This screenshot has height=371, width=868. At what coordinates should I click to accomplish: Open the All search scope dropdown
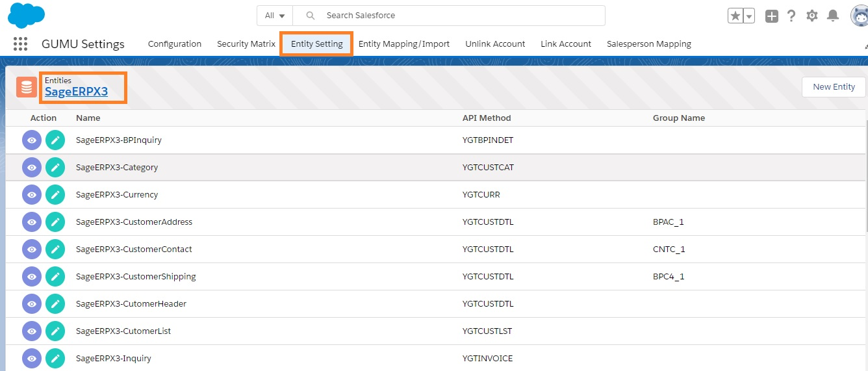275,16
